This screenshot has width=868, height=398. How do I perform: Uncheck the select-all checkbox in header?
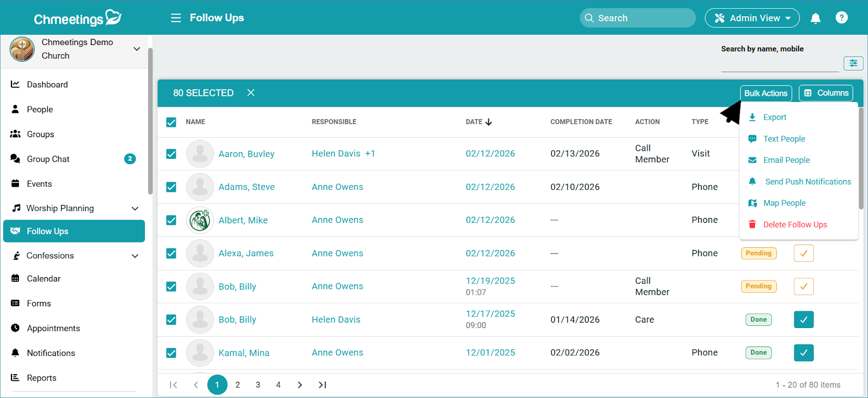(x=171, y=122)
